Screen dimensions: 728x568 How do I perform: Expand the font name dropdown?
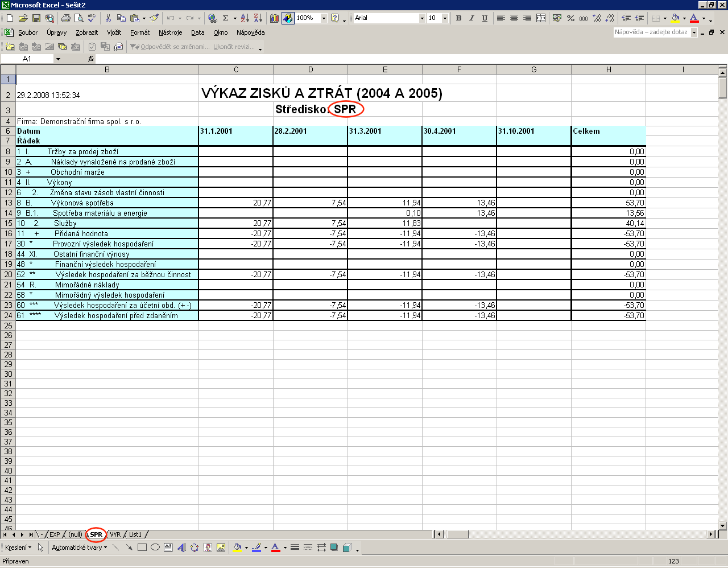(422, 18)
